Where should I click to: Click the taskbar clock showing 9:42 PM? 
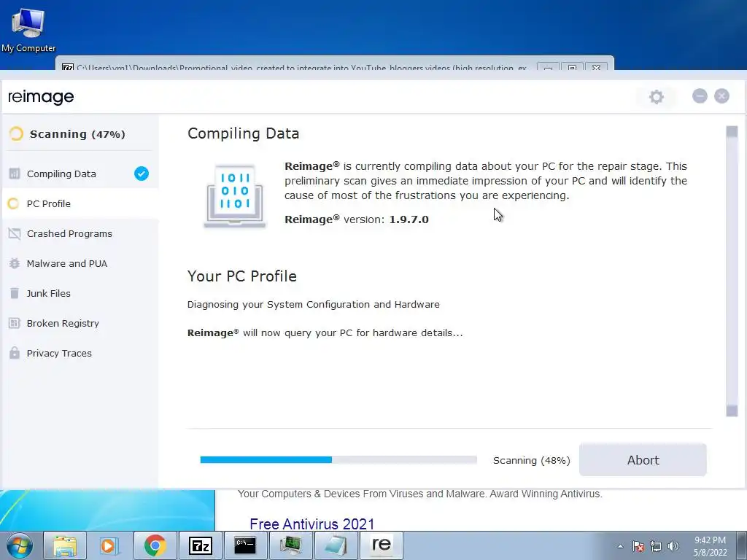710,546
